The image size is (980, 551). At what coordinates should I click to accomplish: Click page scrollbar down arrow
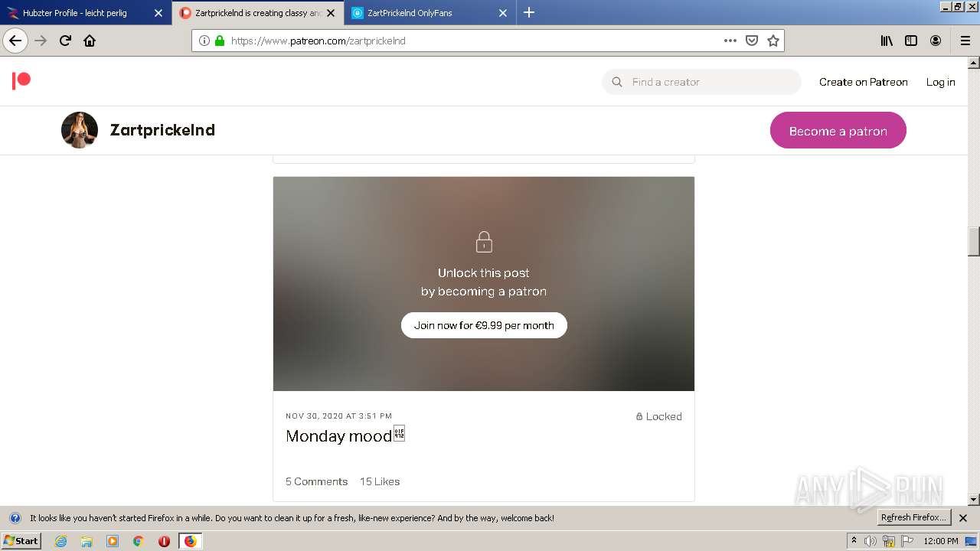pos(974,499)
